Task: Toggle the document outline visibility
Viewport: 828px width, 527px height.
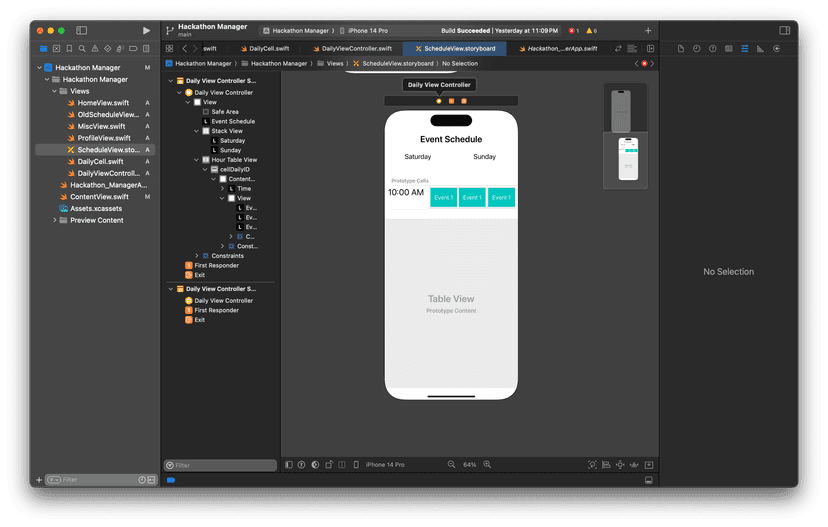Action: pos(289,465)
